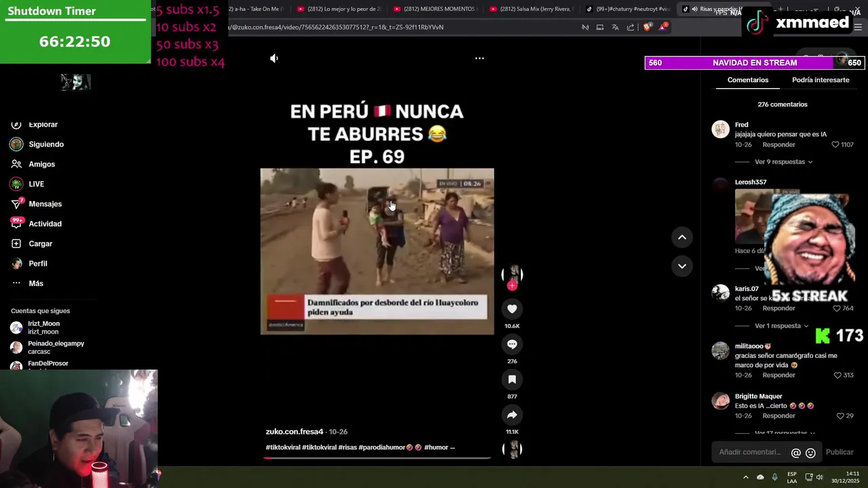
Task: Reply to karis.07's comment
Action: click(x=778, y=308)
